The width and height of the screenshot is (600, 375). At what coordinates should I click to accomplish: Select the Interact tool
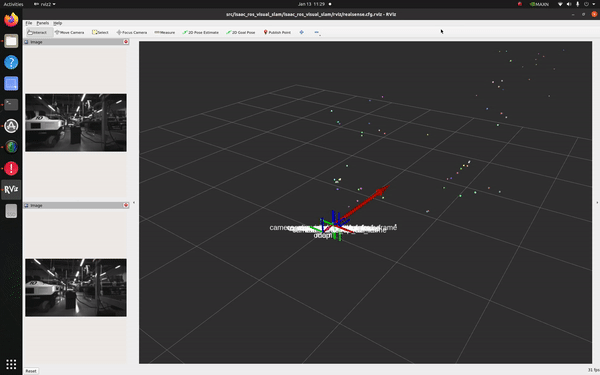pyautogui.click(x=38, y=33)
